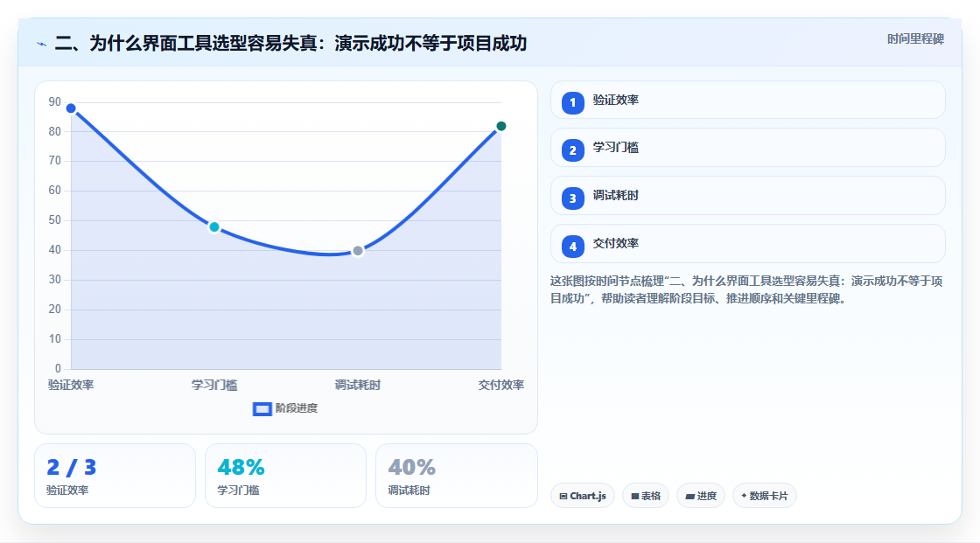Click the 40% 调试耗时 stat card
Viewport: 980px width, 543px height.
pyautogui.click(x=456, y=477)
